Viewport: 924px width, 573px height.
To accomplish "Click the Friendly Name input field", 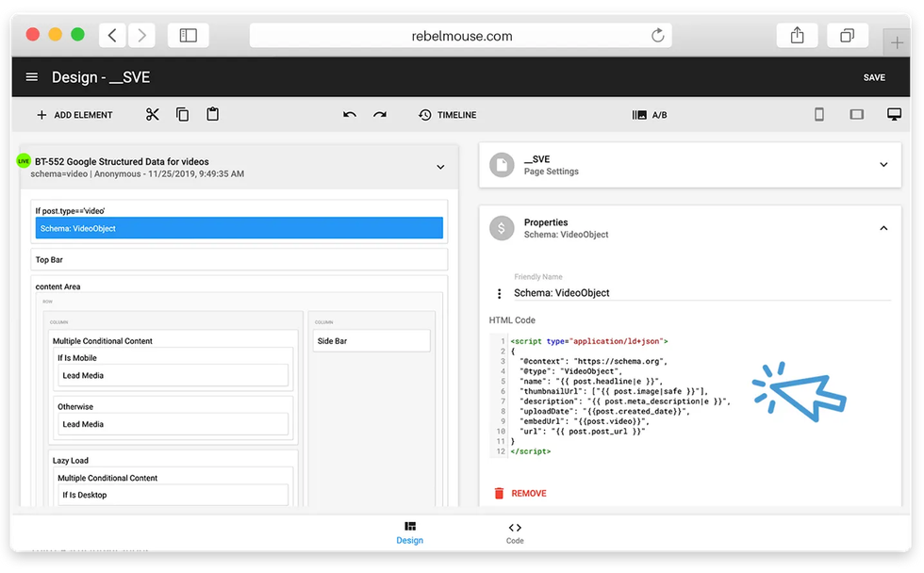I will coord(698,293).
